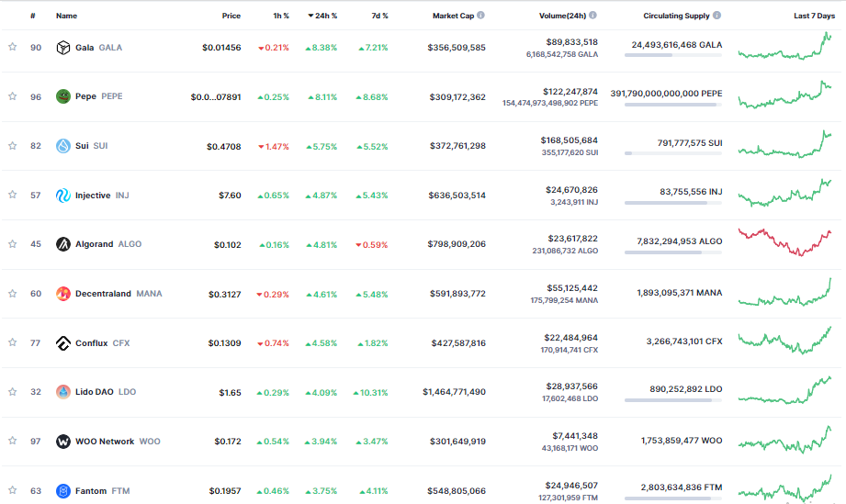Sort table by Name column header
Screen dimensions: 846x504
click(66, 16)
